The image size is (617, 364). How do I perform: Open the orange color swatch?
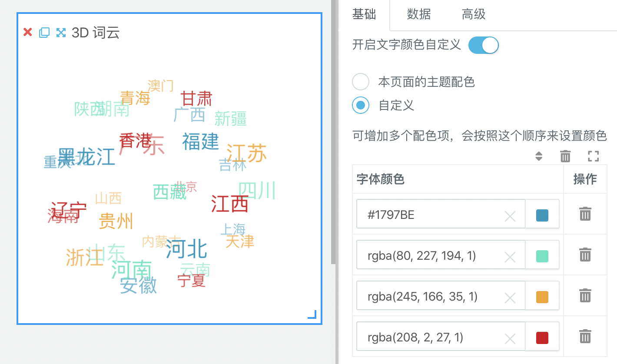coord(542,297)
